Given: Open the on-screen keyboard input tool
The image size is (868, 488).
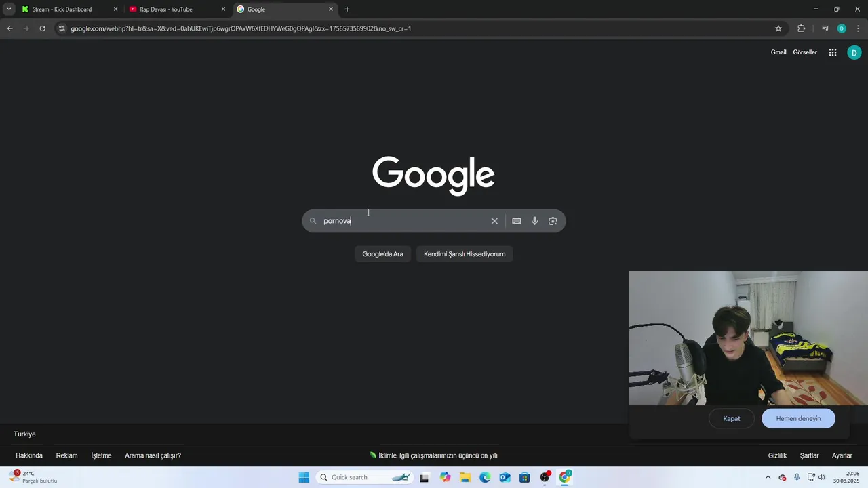Looking at the screenshot, I should click(x=517, y=221).
